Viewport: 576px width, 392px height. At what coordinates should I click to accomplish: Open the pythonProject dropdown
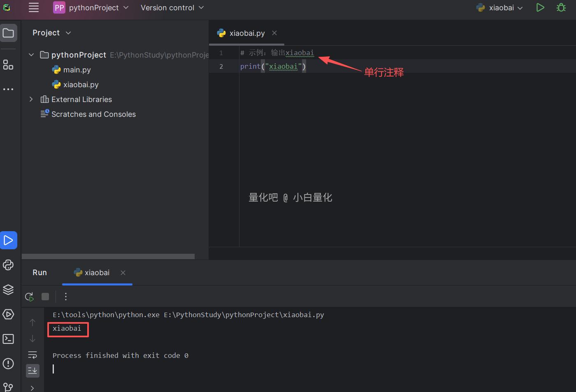tap(91, 7)
